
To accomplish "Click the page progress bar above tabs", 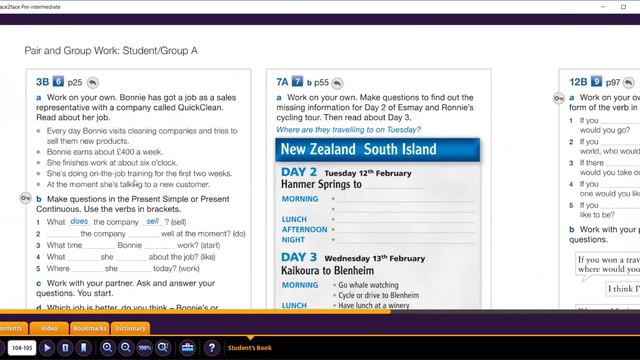I will point(320,311).
